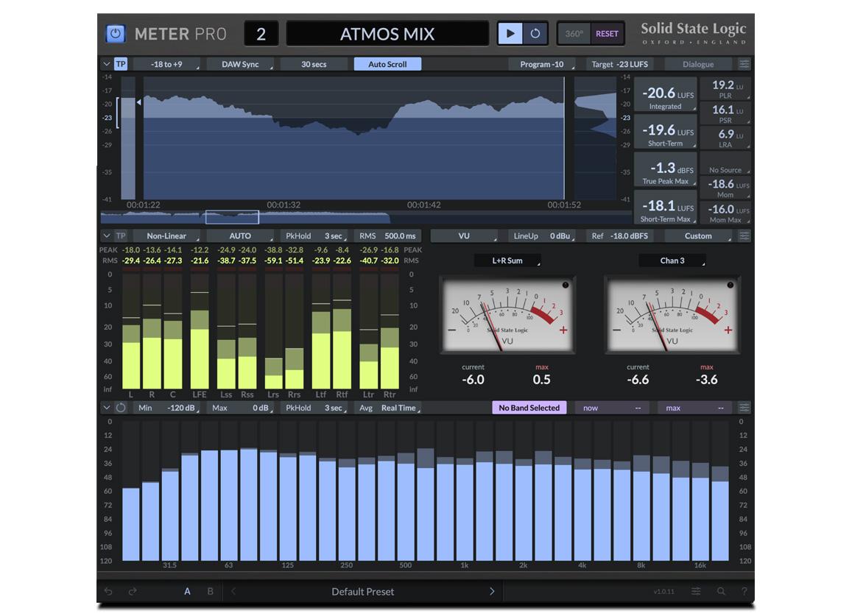Open the VU section settings hamburger icon
852x616 pixels.
point(744,236)
